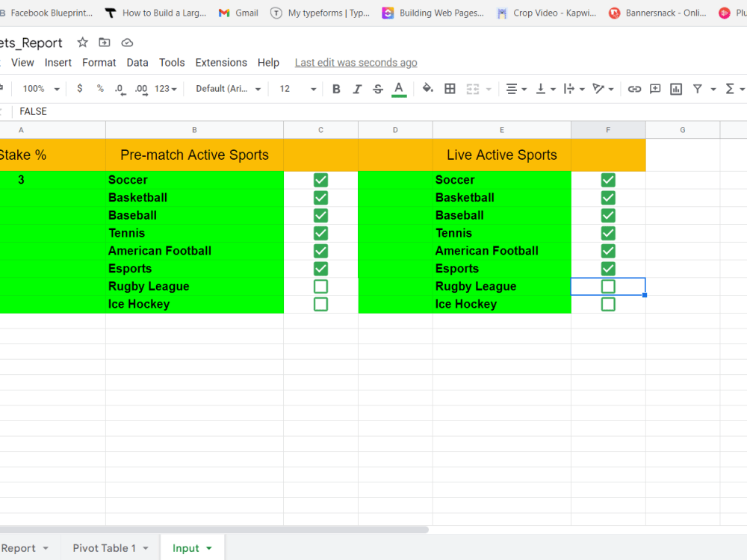Toggle bold formatting
The width and height of the screenshot is (747, 560).
[336, 89]
